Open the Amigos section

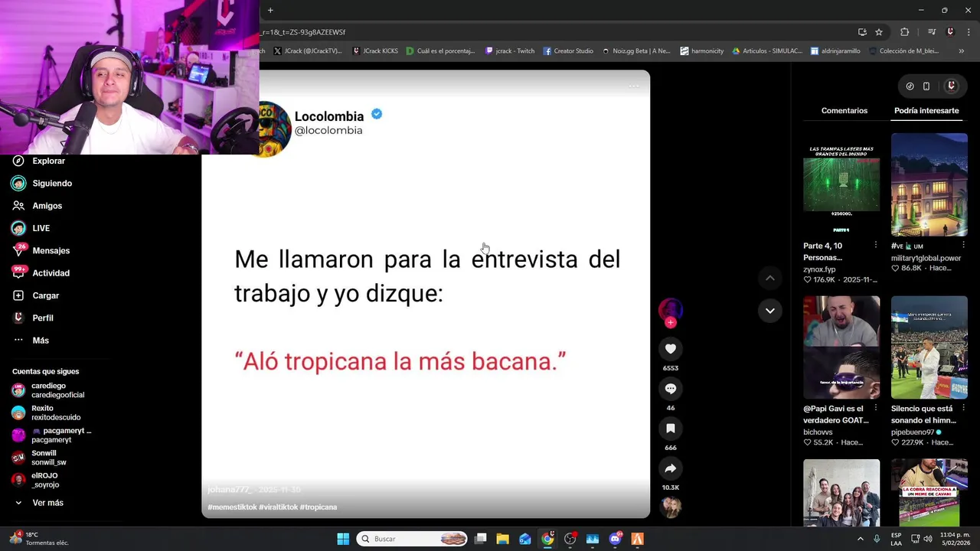tap(37, 206)
